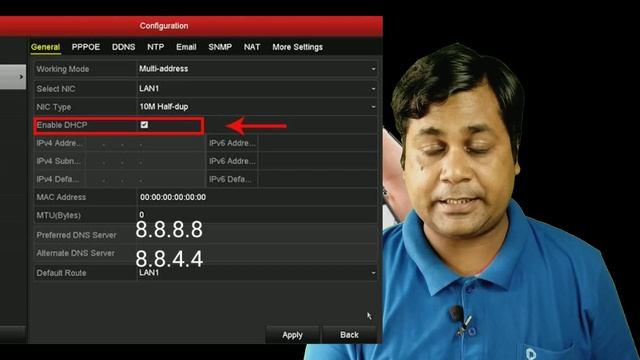Toggle the Enable DHCP checkbox
Image resolution: width=640 pixels, height=360 pixels.
[144, 125]
